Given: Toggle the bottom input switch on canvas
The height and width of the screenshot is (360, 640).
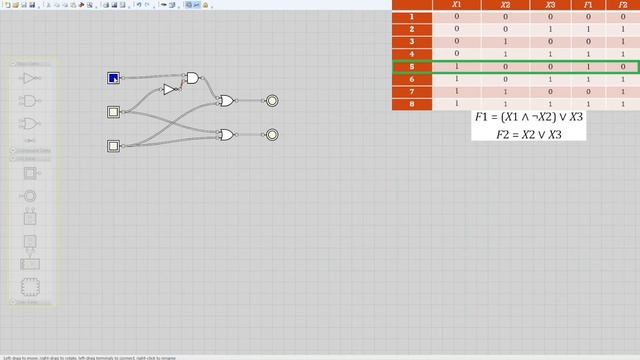Looking at the screenshot, I should tap(113, 146).
